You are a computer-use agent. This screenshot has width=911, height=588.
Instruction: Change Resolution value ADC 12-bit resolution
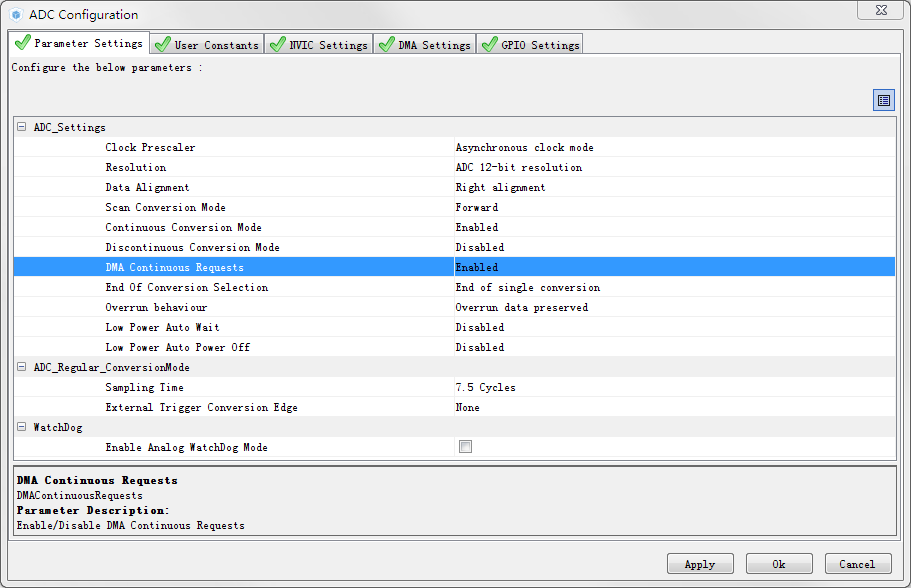tap(675, 167)
